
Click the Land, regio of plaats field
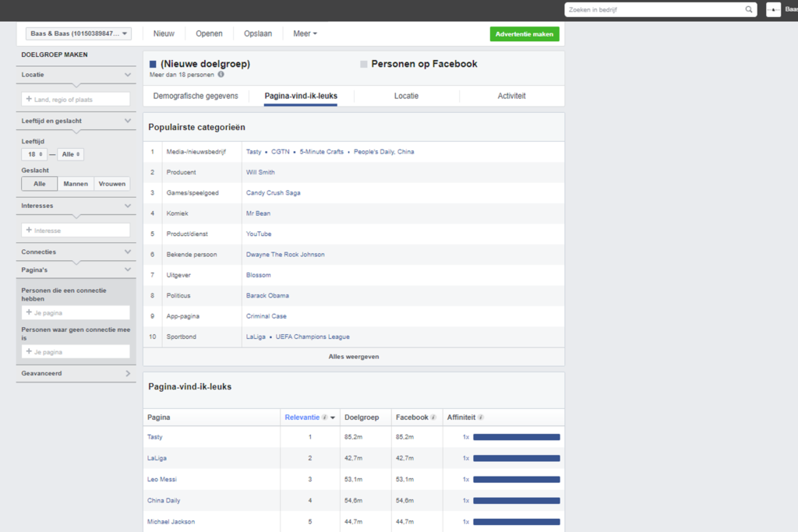click(76, 99)
